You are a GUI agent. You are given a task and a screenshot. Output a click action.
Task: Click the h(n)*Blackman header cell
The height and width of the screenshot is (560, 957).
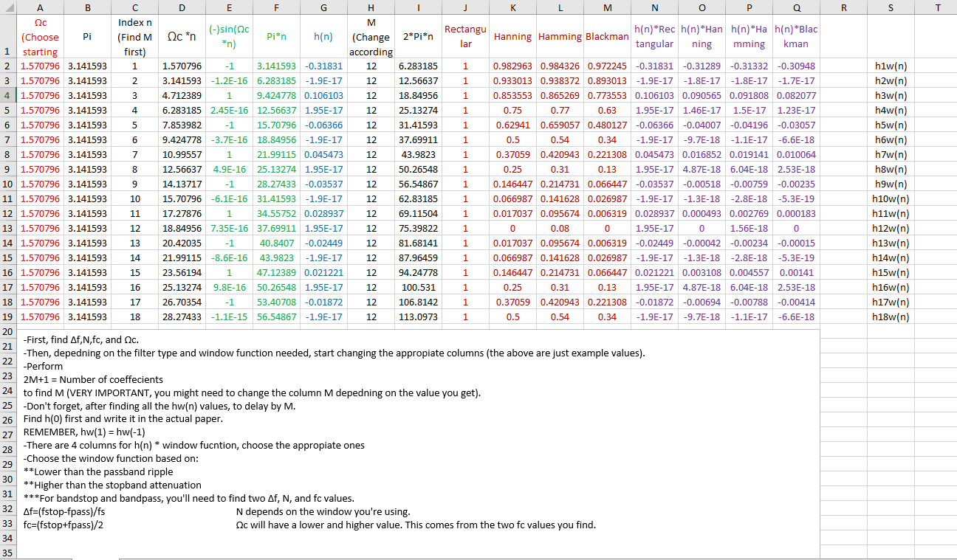796,36
